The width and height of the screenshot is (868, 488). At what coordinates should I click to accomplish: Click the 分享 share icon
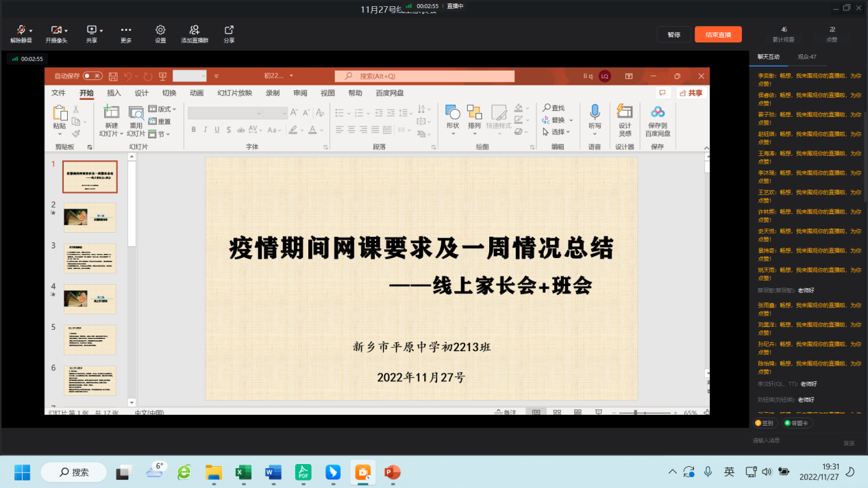229,30
